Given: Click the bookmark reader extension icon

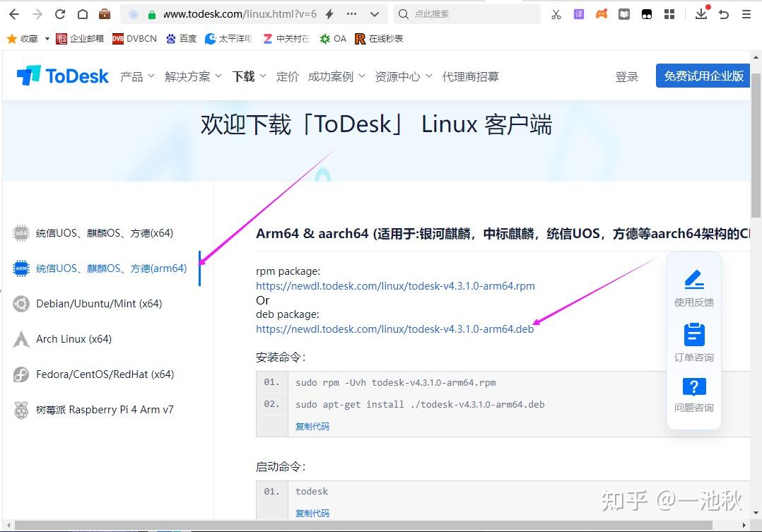Looking at the screenshot, I should pyautogui.click(x=624, y=14).
